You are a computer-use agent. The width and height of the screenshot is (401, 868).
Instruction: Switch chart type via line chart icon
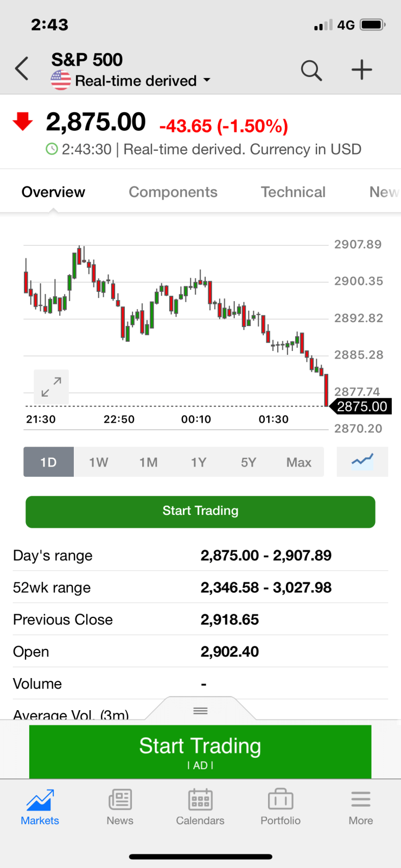(x=362, y=462)
